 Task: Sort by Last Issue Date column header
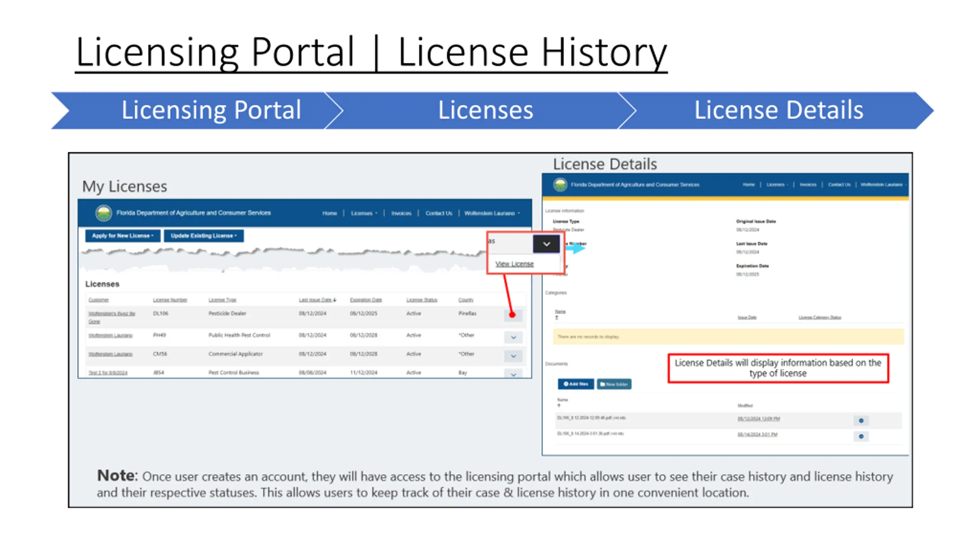[317, 300]
